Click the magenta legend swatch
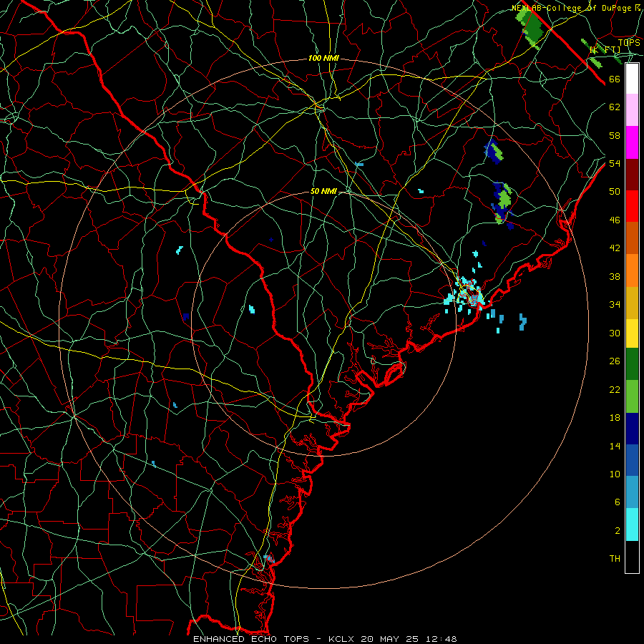 (632, 142)
